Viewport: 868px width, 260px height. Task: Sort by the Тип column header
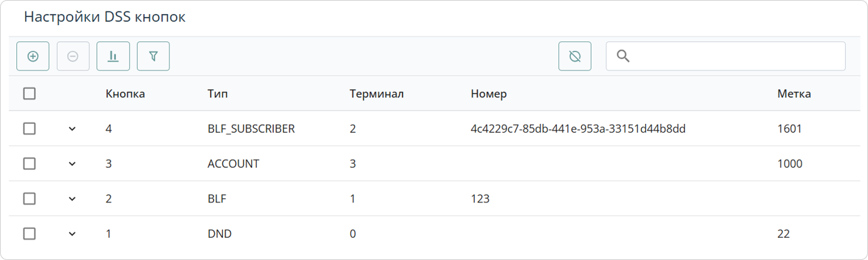[218, 93]
